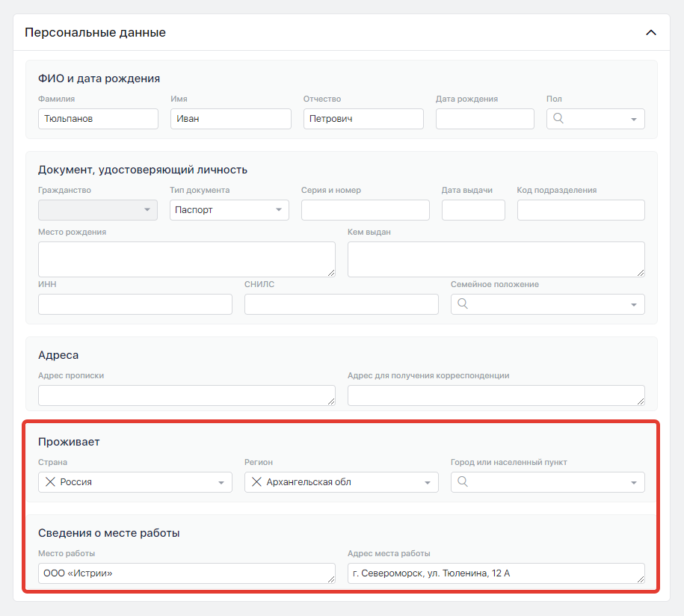Expand the Семейное положение dropdown arrow
This screenshot has width=684, height=616.
(633, 304)
